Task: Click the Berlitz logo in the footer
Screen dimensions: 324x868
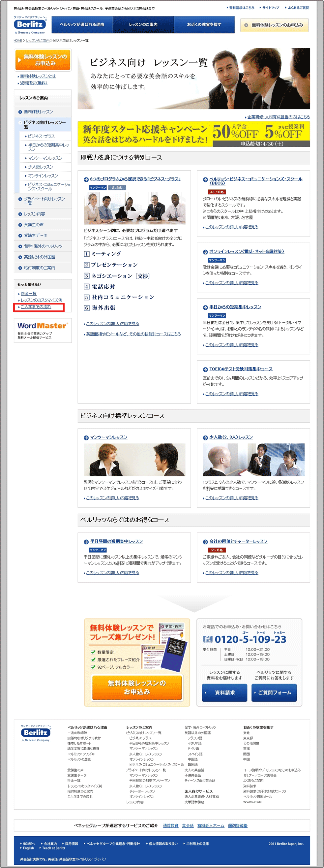Action: pyautogui.click(x=36, y=732)
